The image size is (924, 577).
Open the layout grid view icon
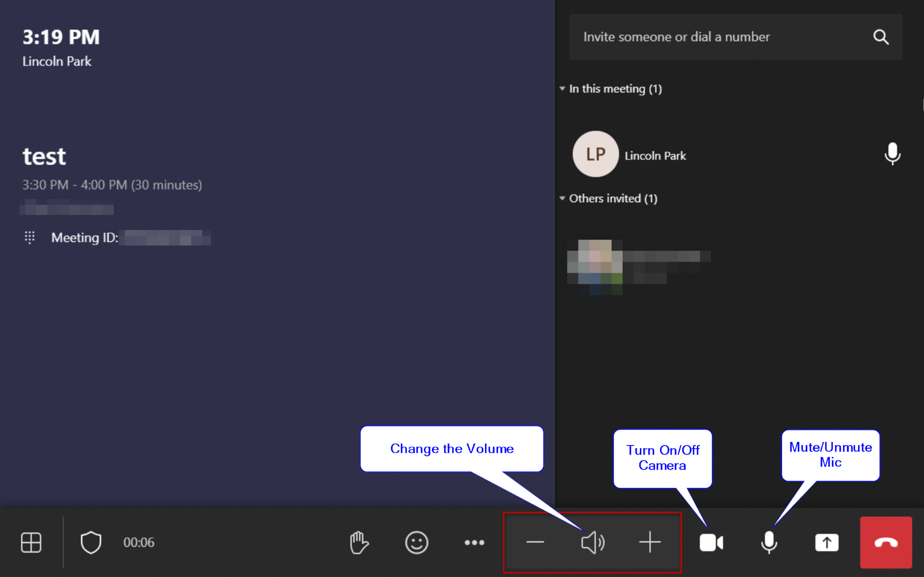click(31, 542)
